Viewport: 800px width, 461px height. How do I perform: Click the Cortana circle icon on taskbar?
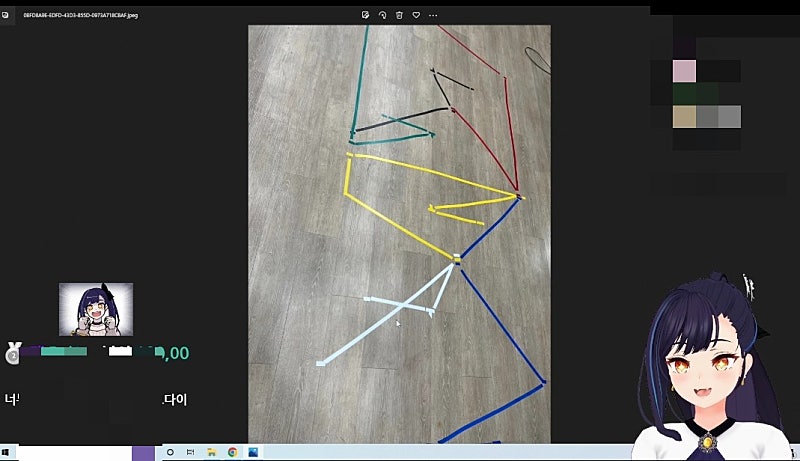pyautogui.click(x=170, y=452)
